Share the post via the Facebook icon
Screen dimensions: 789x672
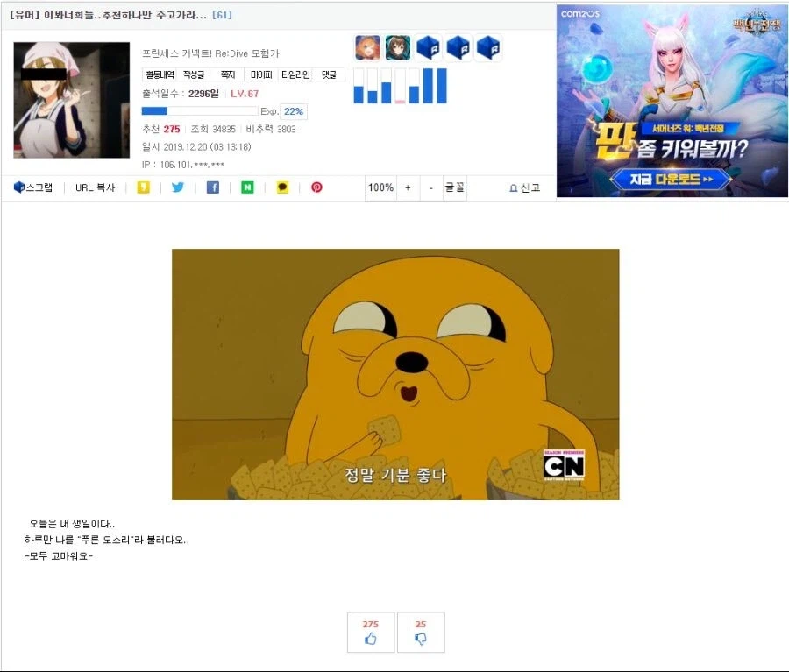pyautogui.click(x=213, y=187)
